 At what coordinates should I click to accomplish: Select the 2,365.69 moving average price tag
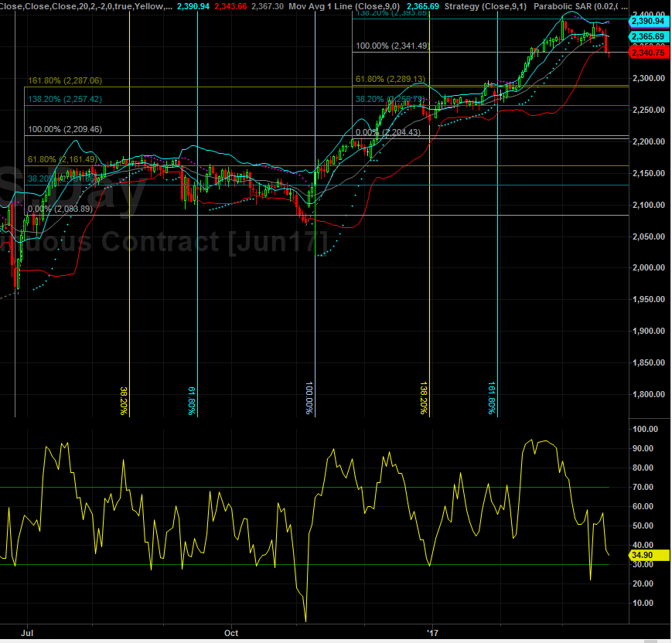tap(648, 37)
